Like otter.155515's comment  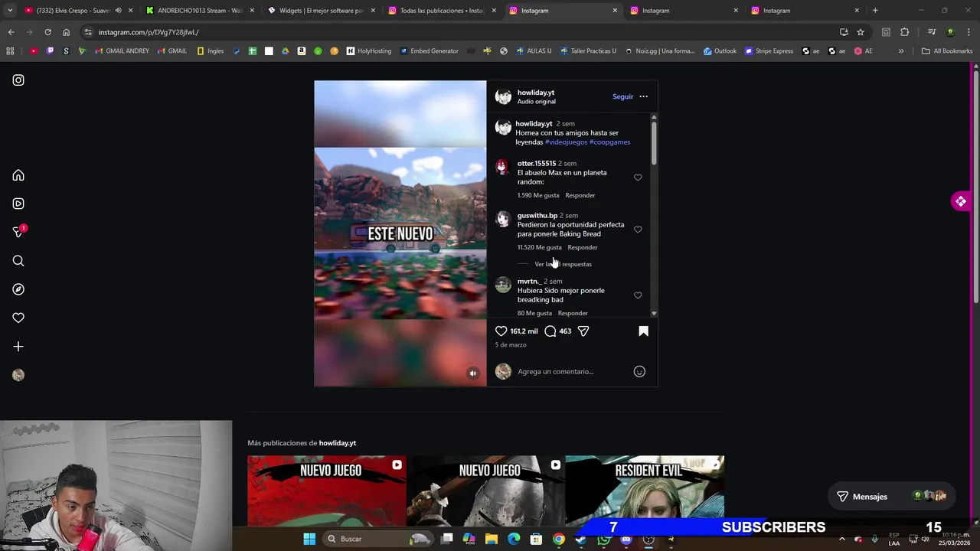(638, 178)
